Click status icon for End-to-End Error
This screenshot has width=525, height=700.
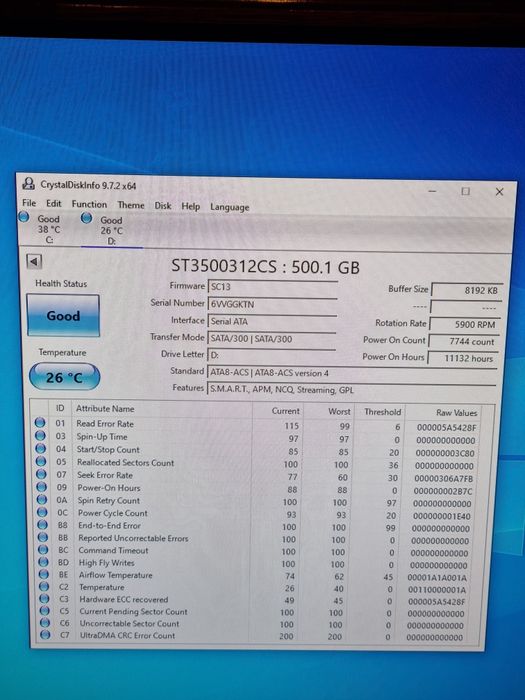[43, 525]
